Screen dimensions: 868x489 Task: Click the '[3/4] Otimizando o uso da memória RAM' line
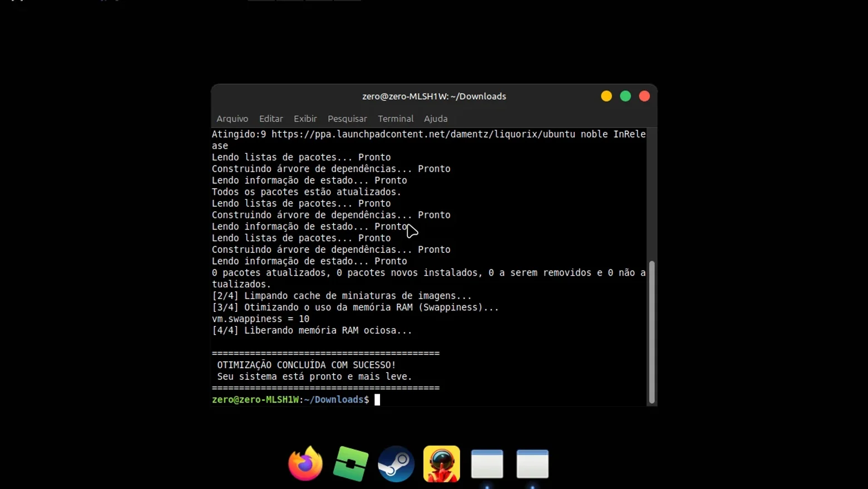point(355,307)
